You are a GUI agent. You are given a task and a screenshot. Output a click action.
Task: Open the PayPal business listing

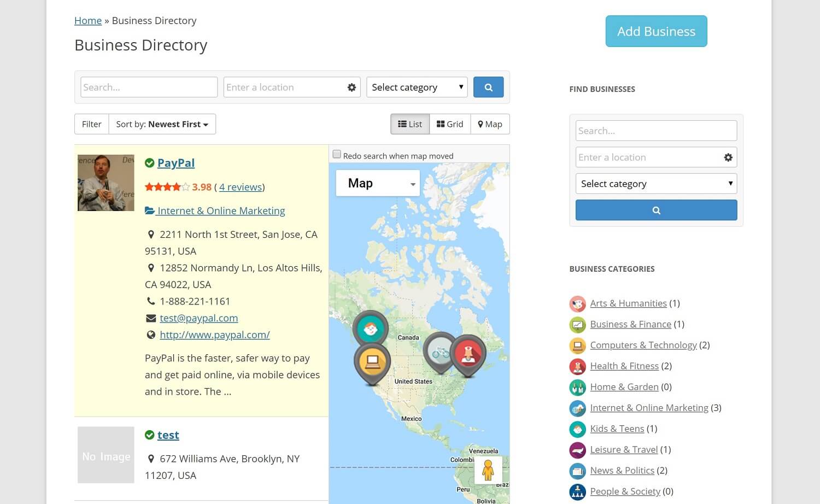tap(175, 162)
